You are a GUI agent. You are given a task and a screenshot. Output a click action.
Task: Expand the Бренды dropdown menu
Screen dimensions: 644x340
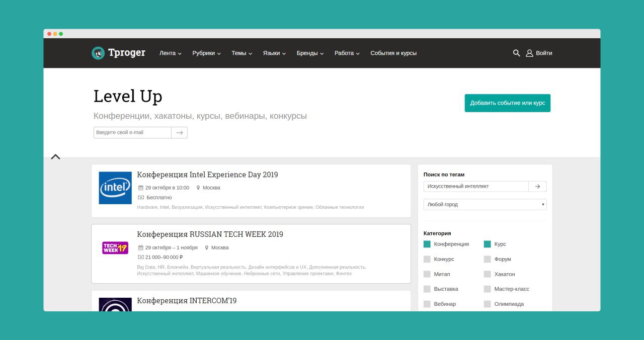click(x=310, y=53)
